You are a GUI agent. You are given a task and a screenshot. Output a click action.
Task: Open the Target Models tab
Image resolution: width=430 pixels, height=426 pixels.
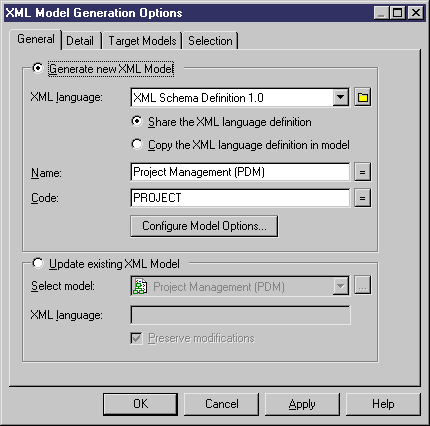[142, 41]
